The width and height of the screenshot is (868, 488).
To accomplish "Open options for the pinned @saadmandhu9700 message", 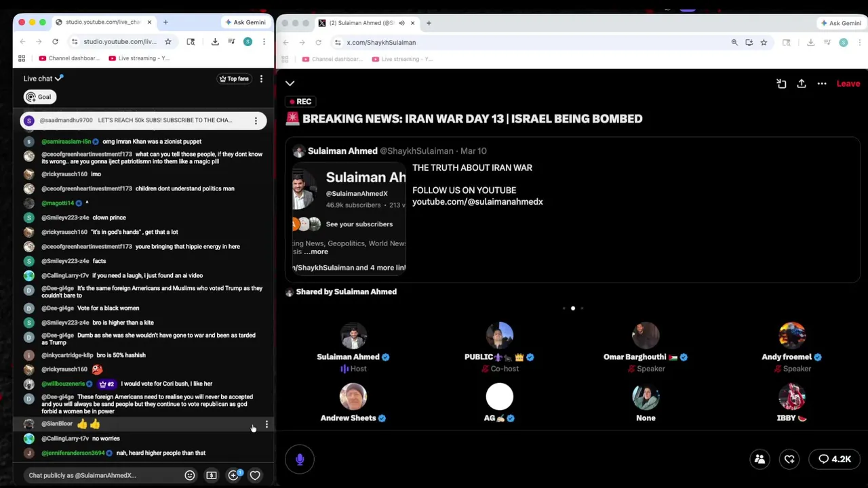I will 256,121.
